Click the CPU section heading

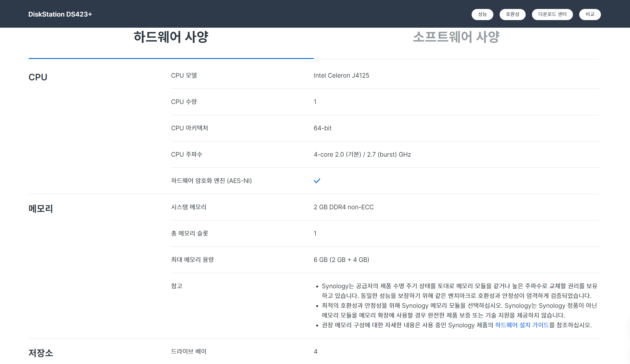[x=38, y=77]
